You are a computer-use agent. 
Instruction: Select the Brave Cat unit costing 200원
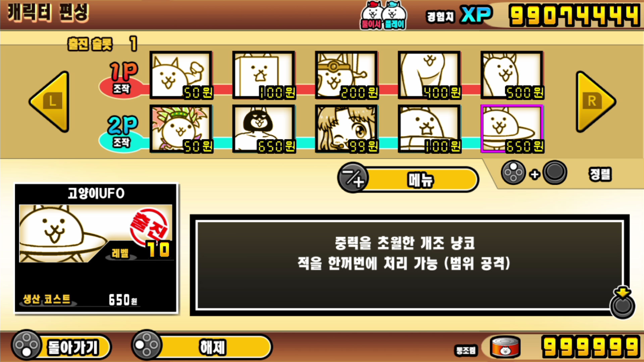pyautogui.click(x=346, y=75)
